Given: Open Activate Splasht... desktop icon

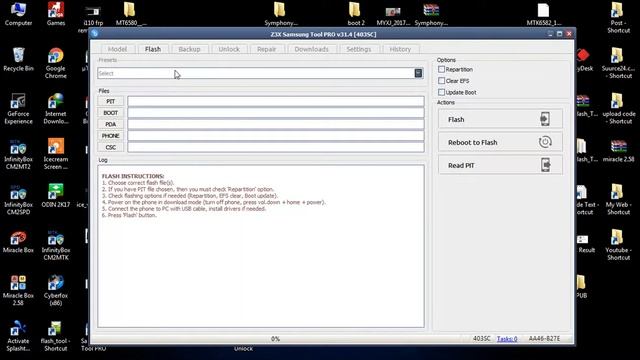Looking at the screenshot, I should point(18,336).
